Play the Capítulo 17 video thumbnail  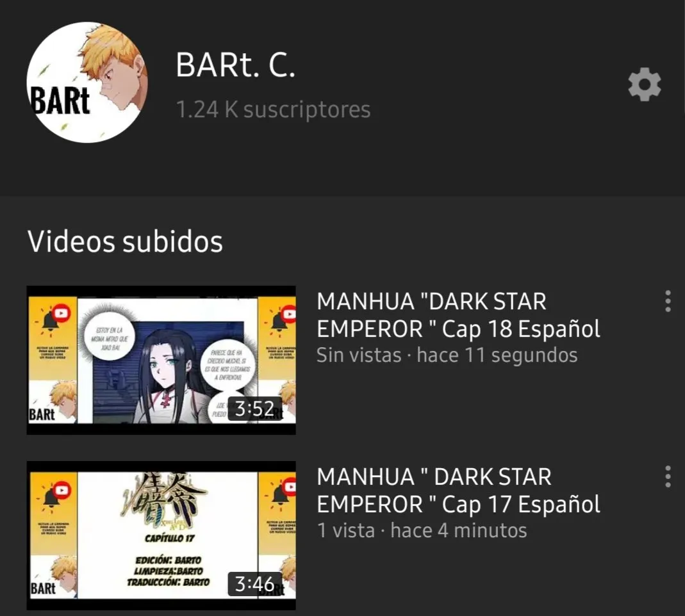point(161,536)
